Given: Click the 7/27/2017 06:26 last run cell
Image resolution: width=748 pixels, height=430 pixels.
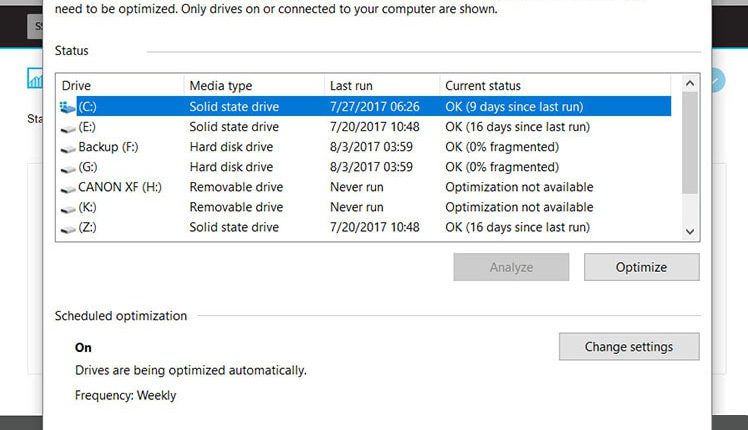Looking at the screenshot, I should (x=374, y=106).
